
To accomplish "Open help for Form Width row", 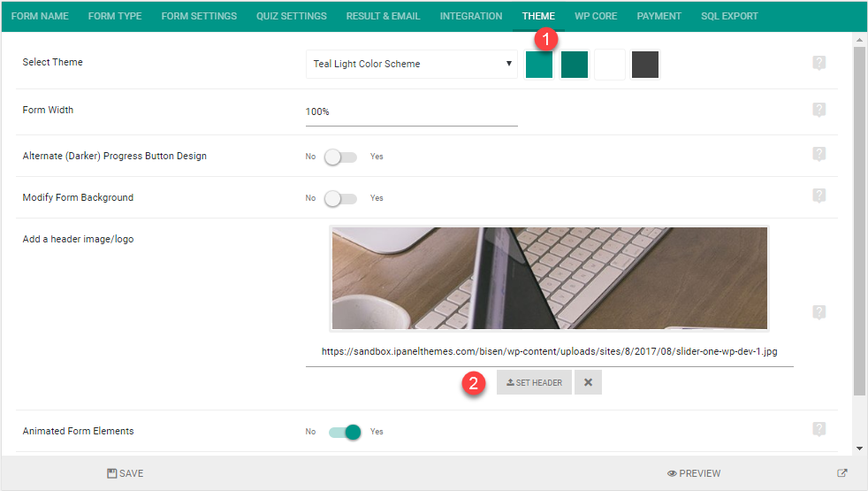I will point(819,110).
